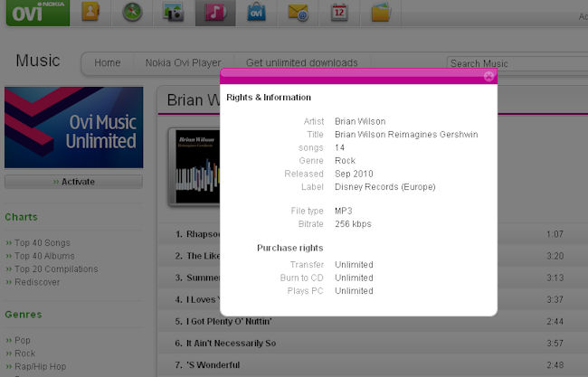
Task: Open the Files folder icon
Action: [x=381, y=12]
